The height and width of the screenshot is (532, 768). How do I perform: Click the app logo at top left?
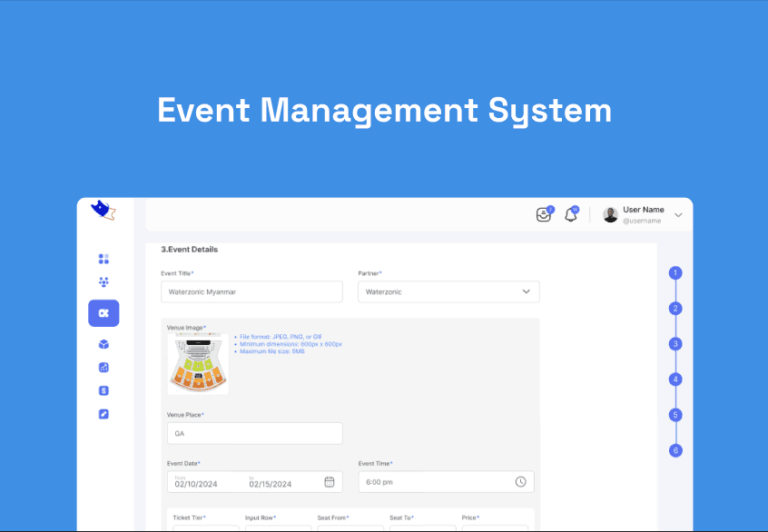coord(103,210)
